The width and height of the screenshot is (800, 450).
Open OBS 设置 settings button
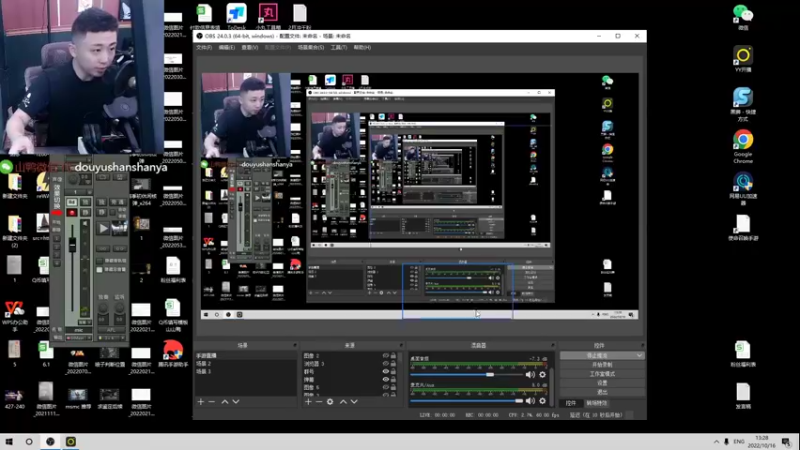[602, 383]
